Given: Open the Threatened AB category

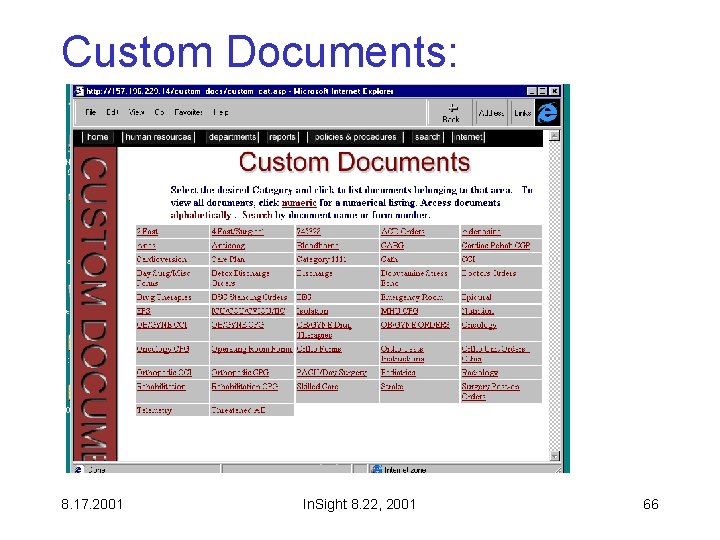Looking at the screenshot, I should point(238,410).
